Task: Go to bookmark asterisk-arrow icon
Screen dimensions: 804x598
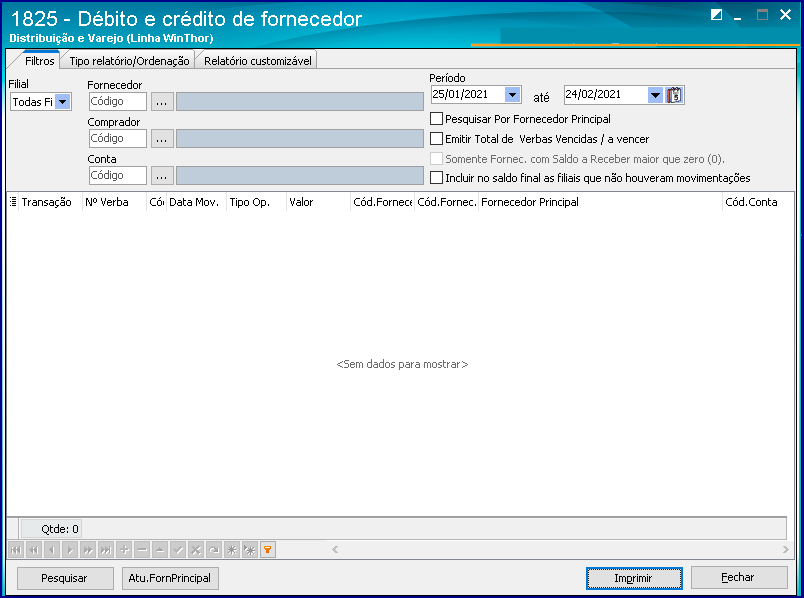Action: (x=250, y=550)
